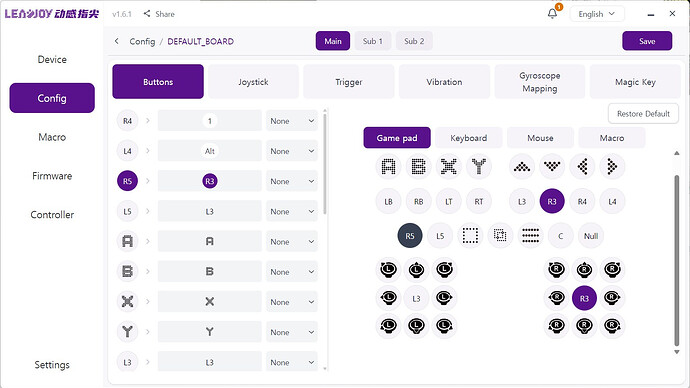This screenshot has width=690, height=388.
Task: Switch palette to the Mouse tab
Action: [x=540, y=138]
